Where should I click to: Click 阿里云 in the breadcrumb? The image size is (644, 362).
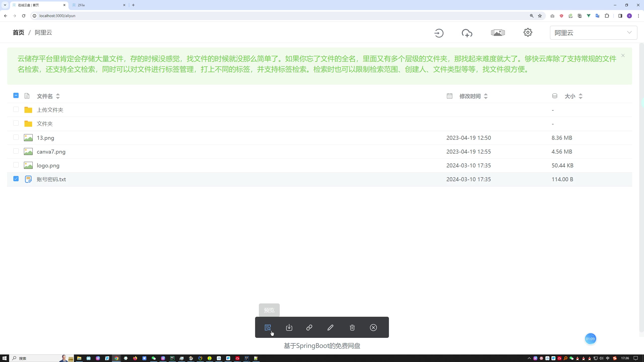(x=43, y=32)
